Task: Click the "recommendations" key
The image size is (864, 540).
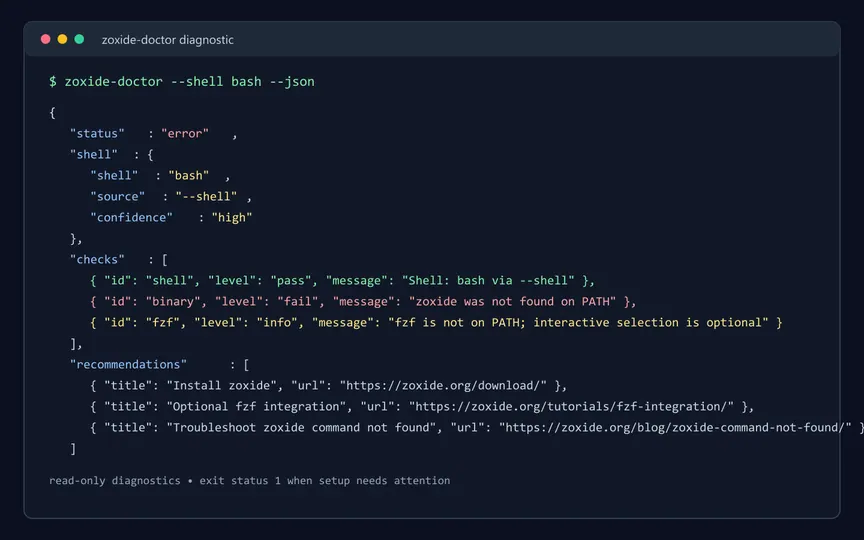Action: 128,364
